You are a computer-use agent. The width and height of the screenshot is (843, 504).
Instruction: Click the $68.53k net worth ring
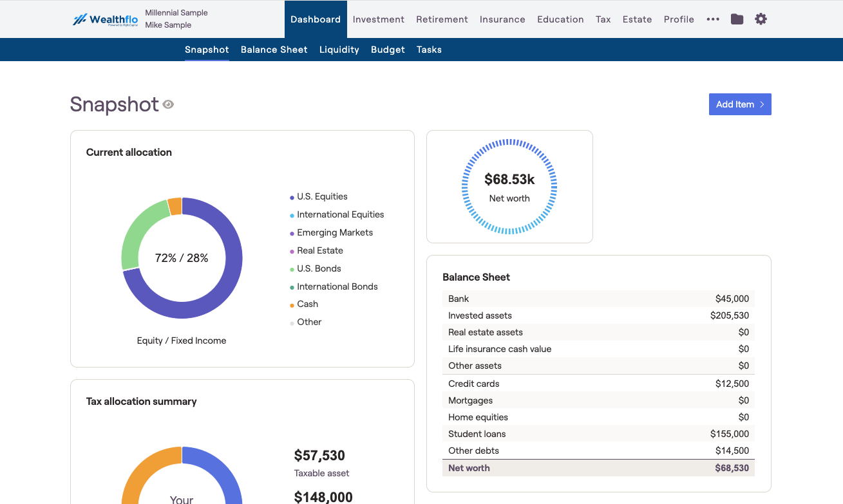tap(509, 187)
